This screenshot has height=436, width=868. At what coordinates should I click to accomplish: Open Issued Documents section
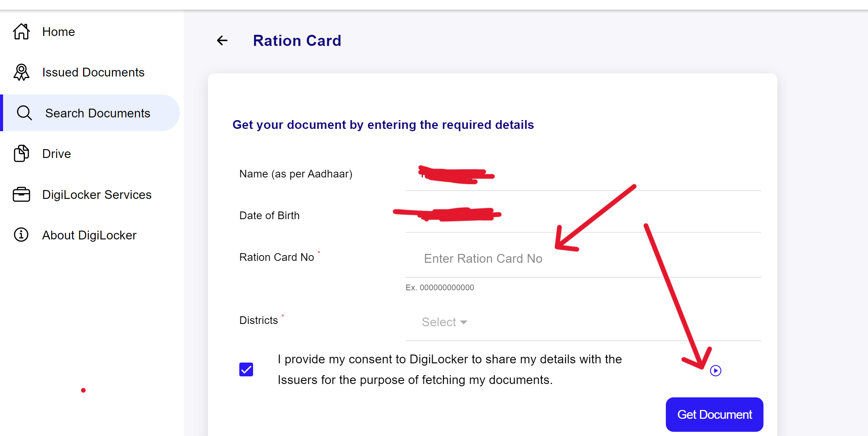click(93, 72)
